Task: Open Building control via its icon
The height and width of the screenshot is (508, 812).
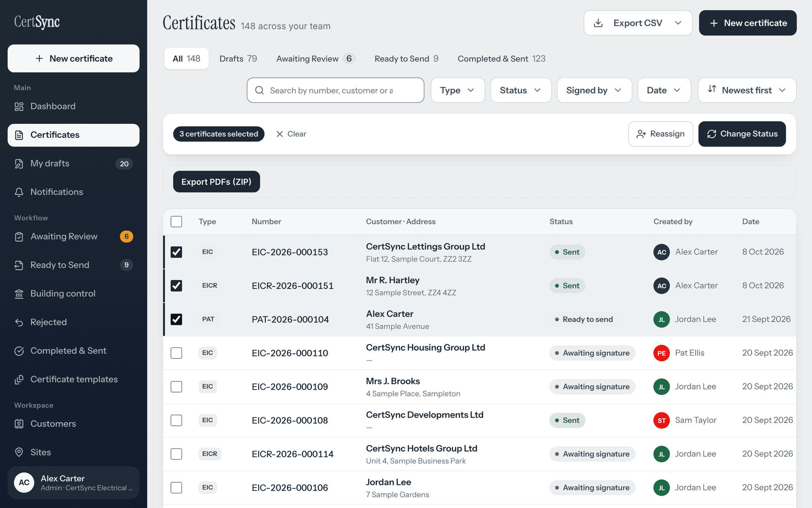Action: [19, 294]
